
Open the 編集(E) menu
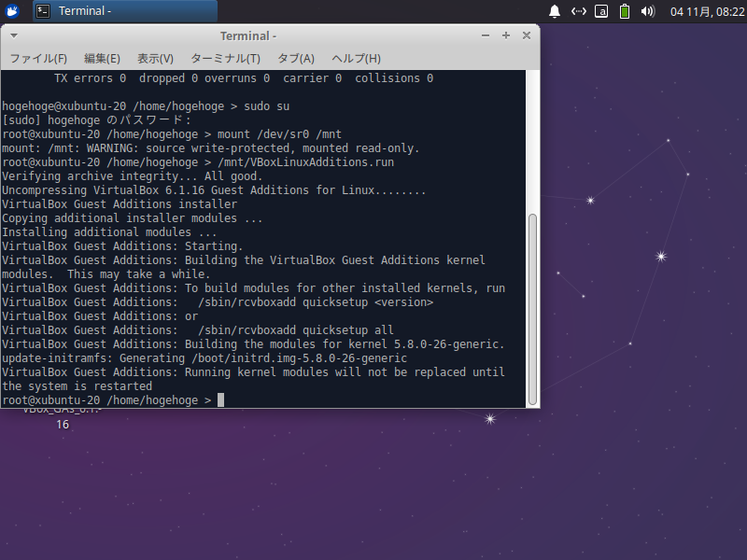point(102,59)
